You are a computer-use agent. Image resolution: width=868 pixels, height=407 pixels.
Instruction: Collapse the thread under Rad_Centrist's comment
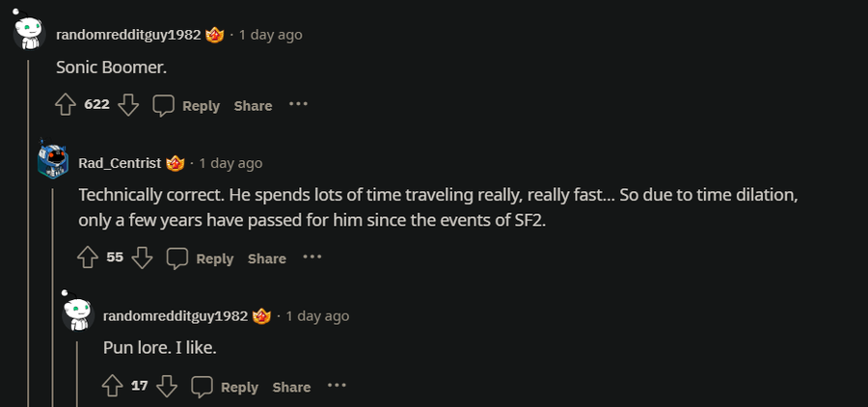point(52,289)
